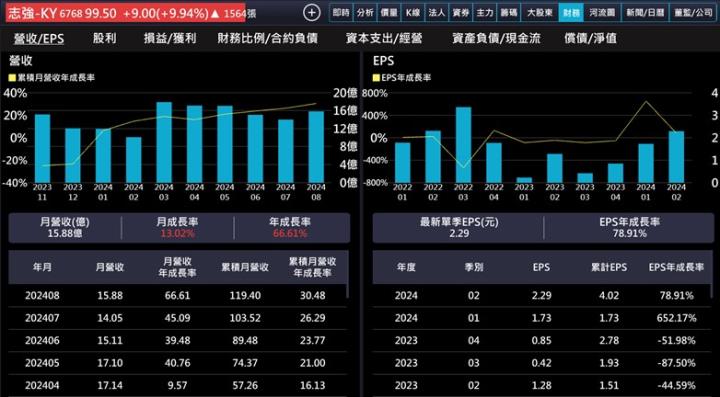The image size is (720, 397).
Task: Sort by 季別 column header
Action: tap(473, 267)
